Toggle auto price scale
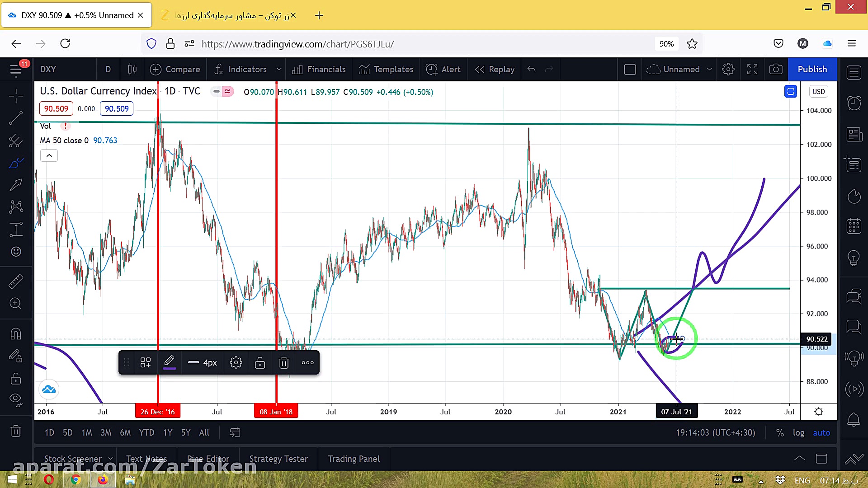This screenshot has height=488, width=868. pyautogui.click(x=821, y=432)
